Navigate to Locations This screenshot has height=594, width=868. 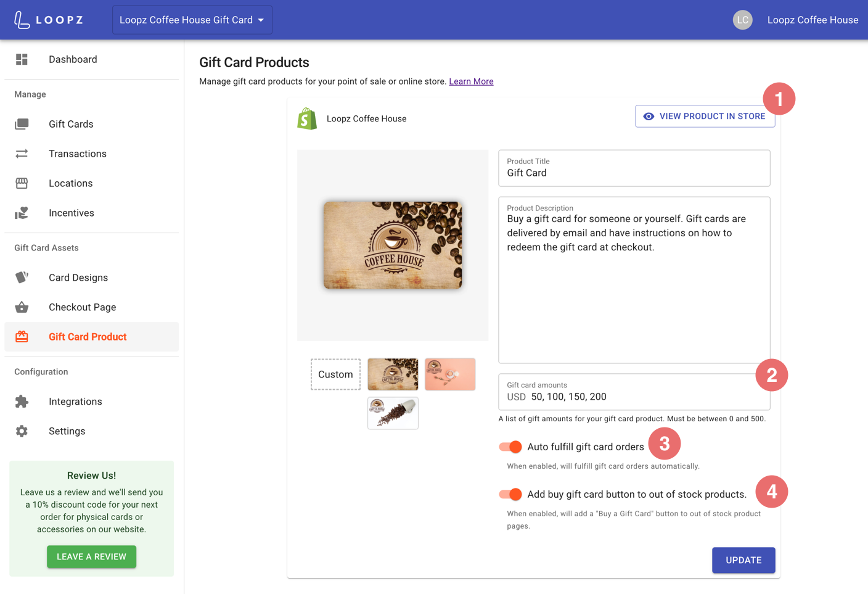[x=91, y=183]
